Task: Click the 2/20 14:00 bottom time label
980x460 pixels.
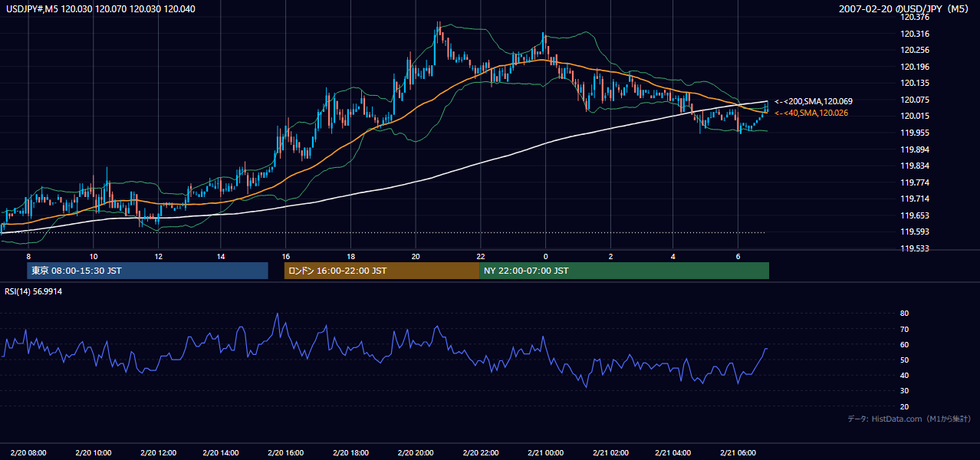Action: point(222,452)
